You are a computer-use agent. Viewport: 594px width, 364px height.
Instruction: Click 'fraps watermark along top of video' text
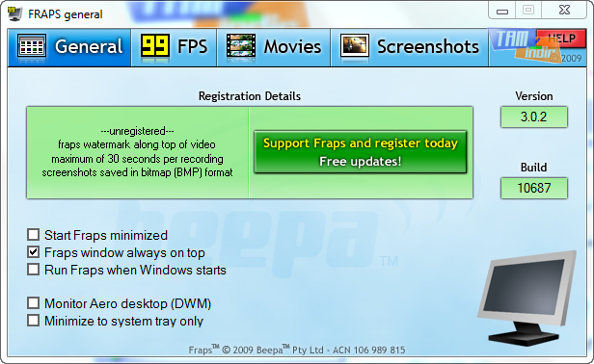(x=137, y=144)
